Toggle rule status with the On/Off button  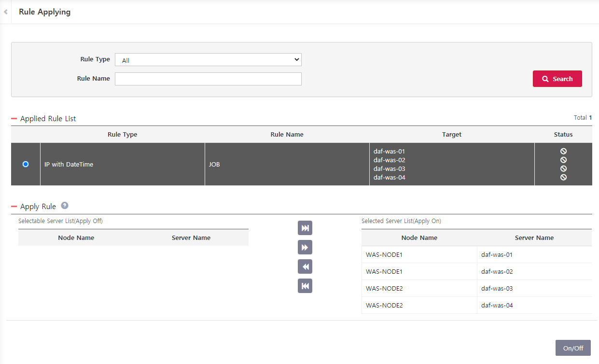[573, 348]
